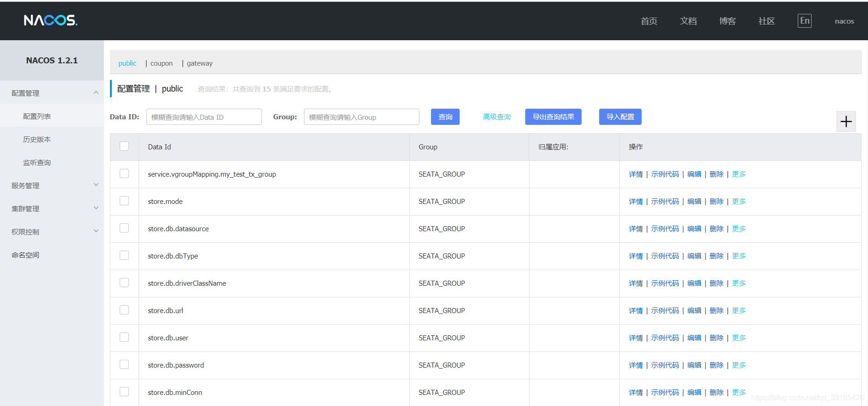The image size is (868, 406).
Task: Open 示例代码 for store.mode
Action: (665, 202)
